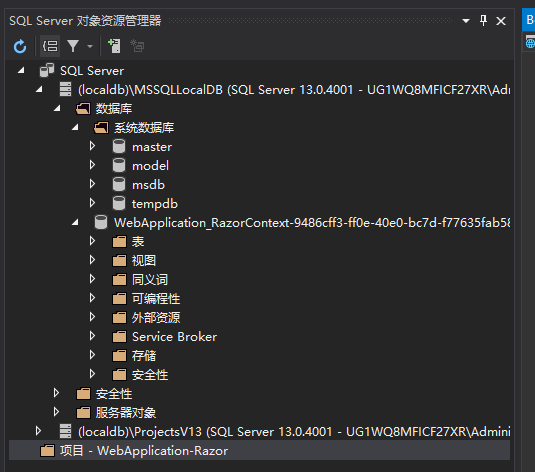The height and width of the screenshot is (472, 535).
Task: Expand the 存储 folder
Action: click(x=92, y=355)
